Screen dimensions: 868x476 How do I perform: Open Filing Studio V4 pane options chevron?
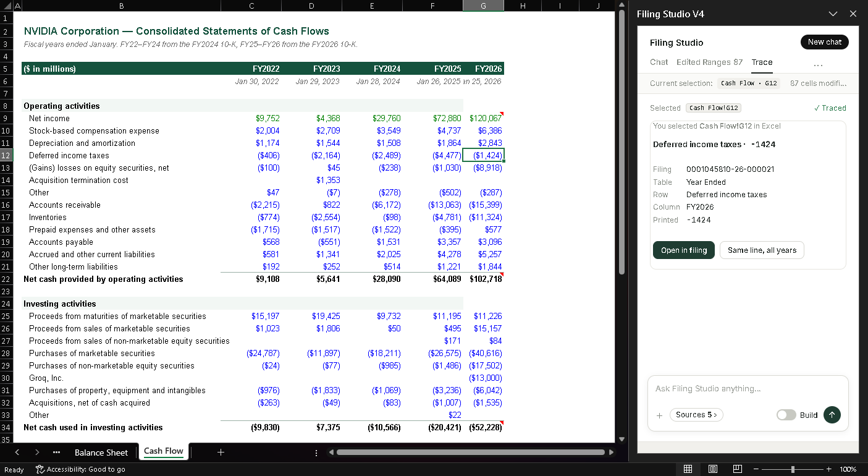coord(833,14)
